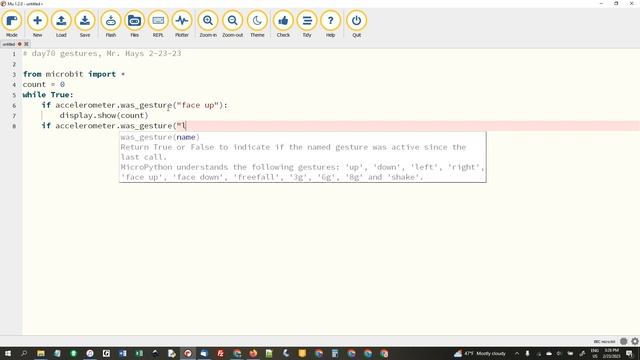Open Mu administration settings gear
The width and height of the screenshot is (640, 360).
coord(635,341)
